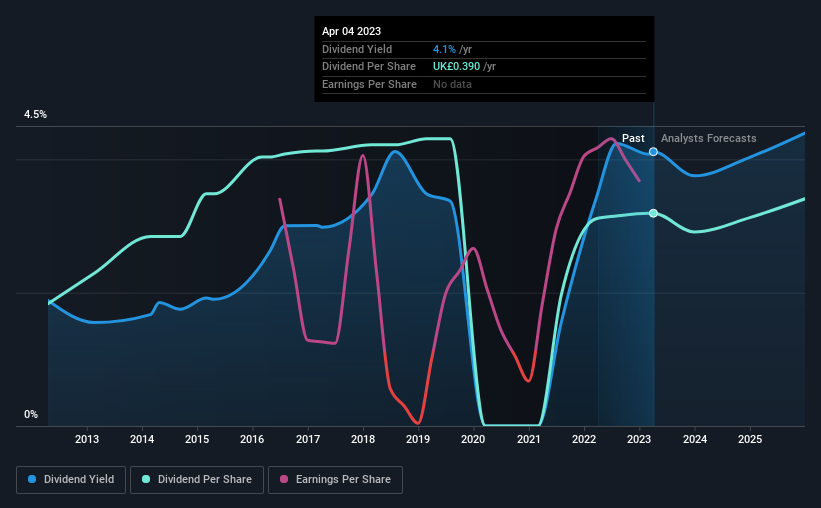821x508 pixels.
Task: Click the 'Earnings Per Share' tooltip row label
Action: coord(369,84)
